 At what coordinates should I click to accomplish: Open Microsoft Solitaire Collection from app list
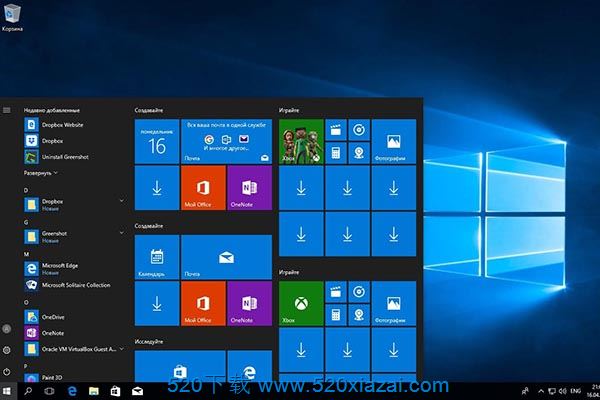click(x=75, y=284)
